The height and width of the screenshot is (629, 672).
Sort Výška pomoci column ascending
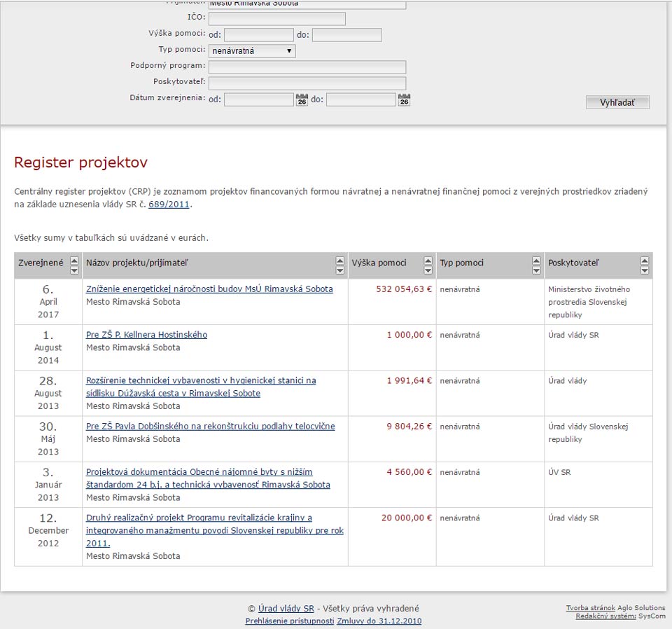tap(428, 261)
